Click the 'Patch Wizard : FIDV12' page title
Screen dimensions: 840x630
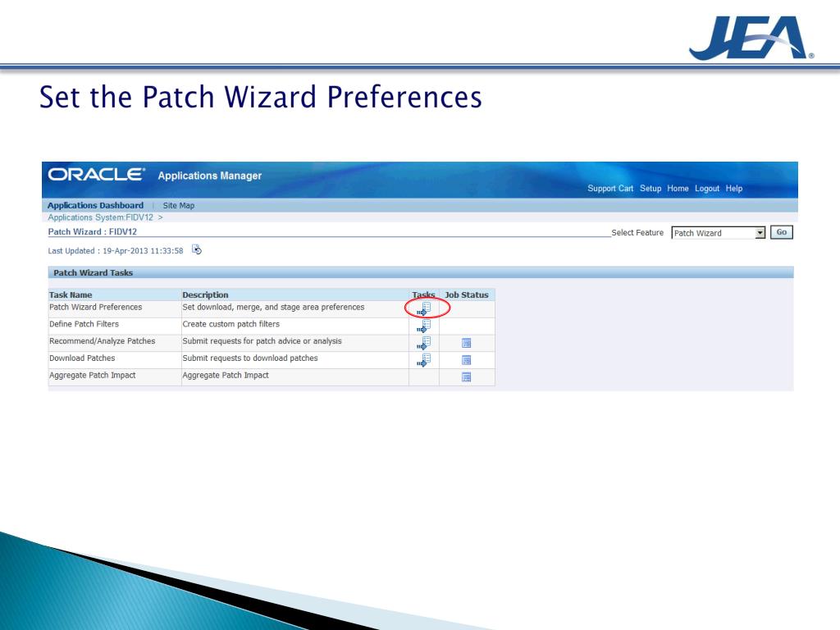point(92,231)
